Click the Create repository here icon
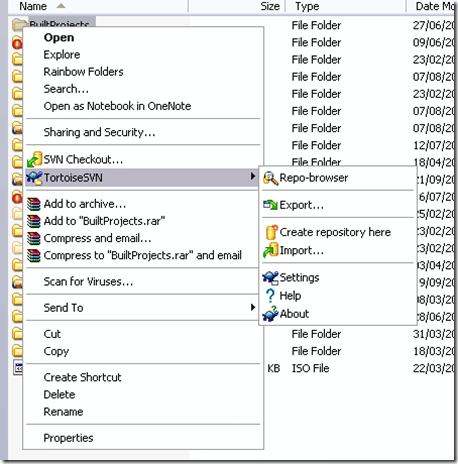 click(x=271, y=232)
